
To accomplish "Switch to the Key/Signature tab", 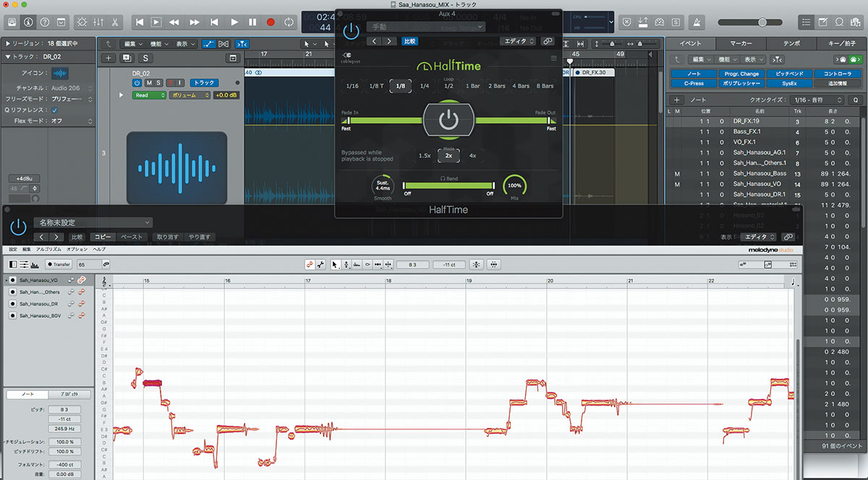I will click(x=841, y=43).
